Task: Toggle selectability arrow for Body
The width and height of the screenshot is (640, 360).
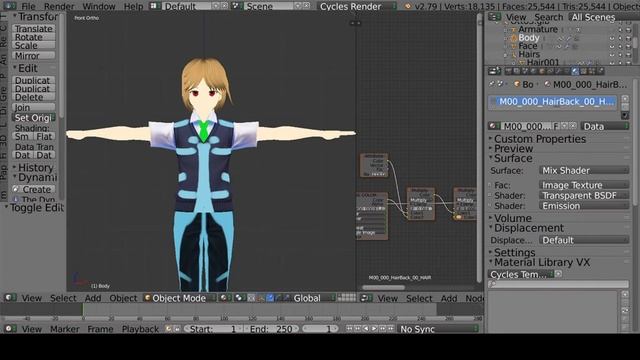Action: 620,38
